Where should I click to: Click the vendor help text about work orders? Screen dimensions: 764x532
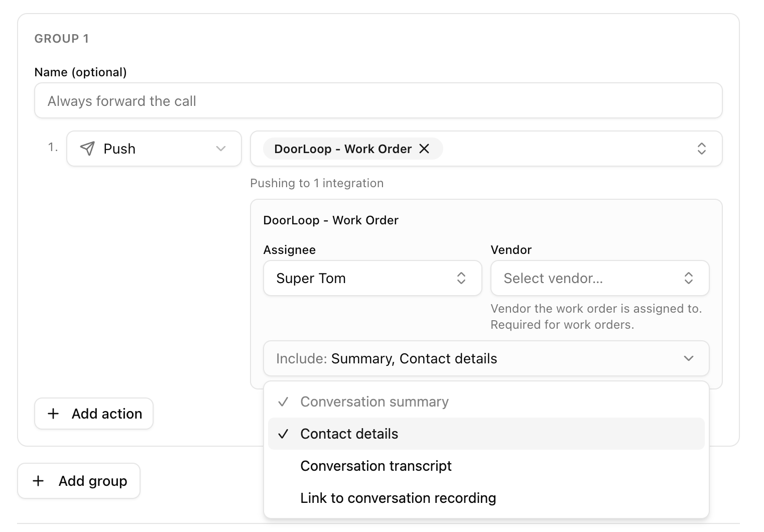click(596, 317)
